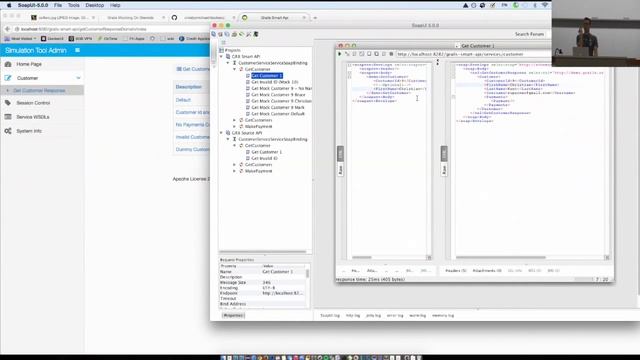Open SoapUI Preferences toolbar icon

[x=249, y=34]
